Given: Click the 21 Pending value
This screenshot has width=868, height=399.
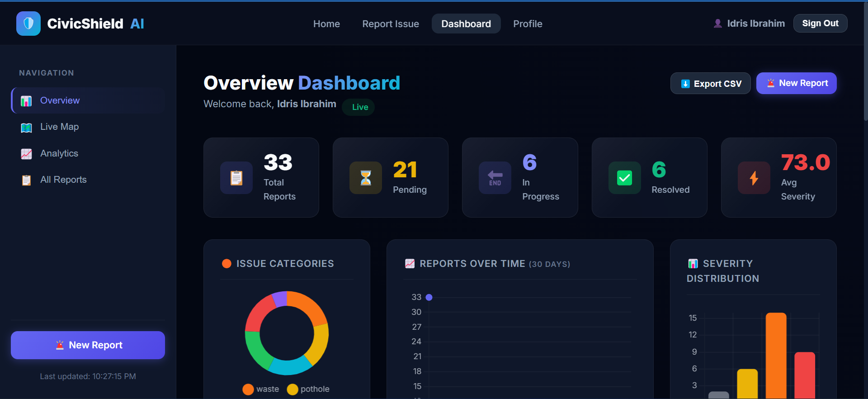Looking at the screenshot, I should click(405, 170).
